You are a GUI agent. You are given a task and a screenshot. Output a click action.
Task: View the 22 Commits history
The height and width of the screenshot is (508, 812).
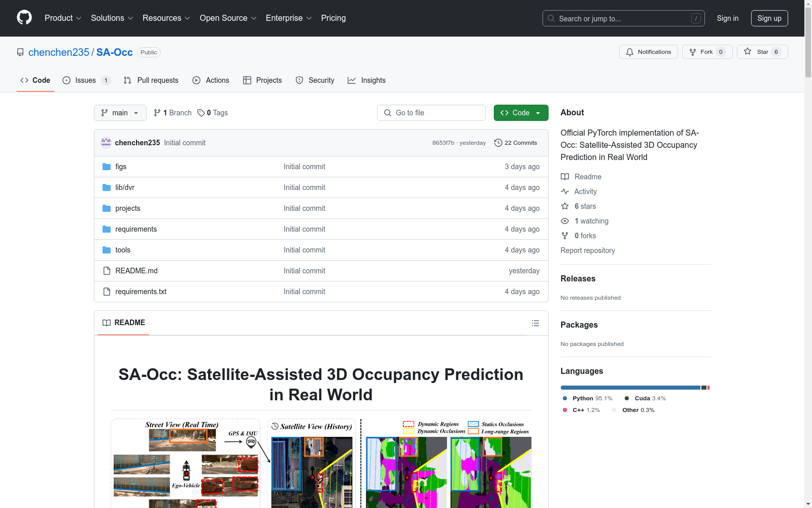(x=516, y=143)
